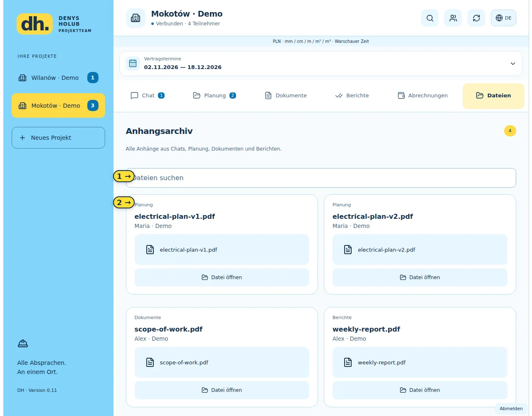
Task: Click the weekly-report.pdf card title
Action: coord(366,329)
